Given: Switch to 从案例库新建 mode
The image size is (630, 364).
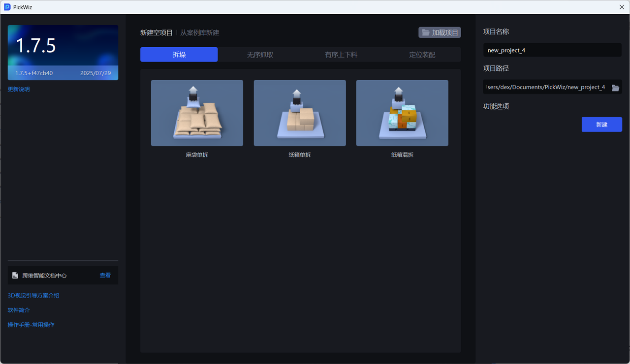Looking at the screenshot, I should pos(200,33).
